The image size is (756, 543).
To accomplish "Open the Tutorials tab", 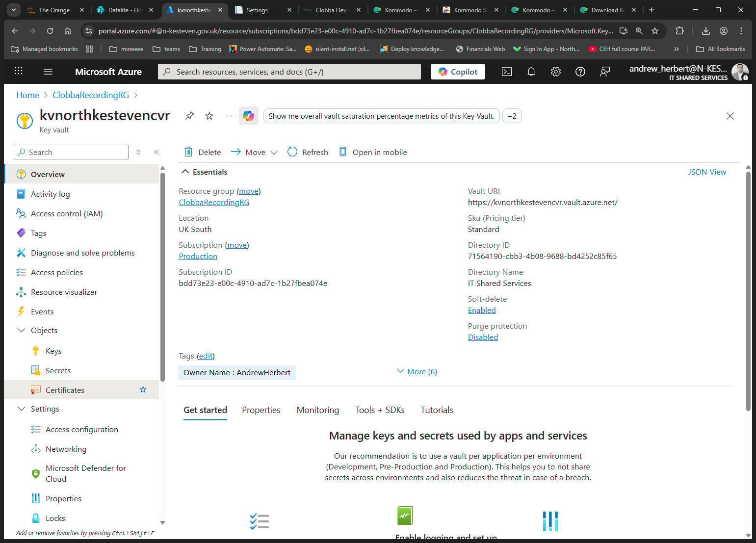I will pyautogui.click(x=437, y=410).
